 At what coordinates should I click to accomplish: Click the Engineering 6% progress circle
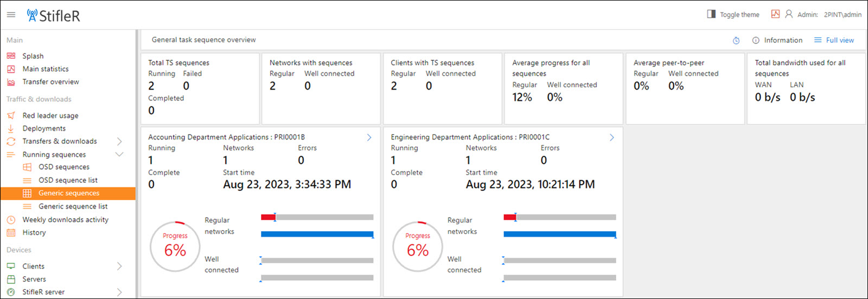(418, 246)
